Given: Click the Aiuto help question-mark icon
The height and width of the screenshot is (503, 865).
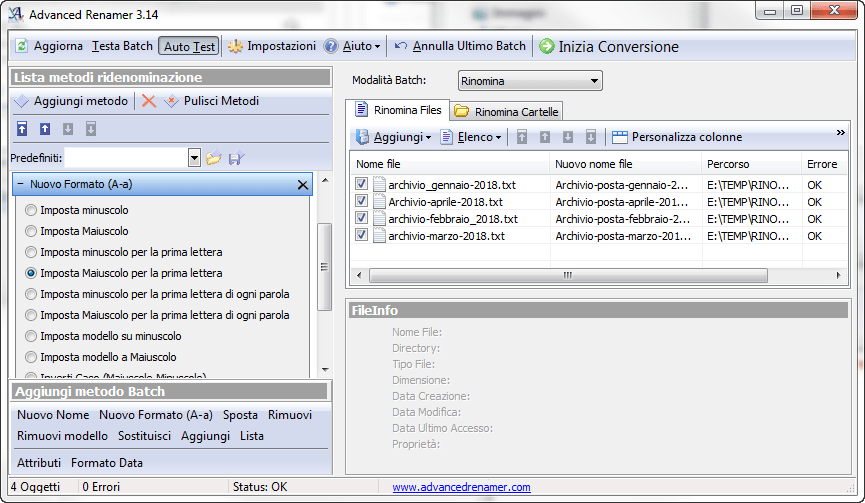Looking at the screenshot, I should coord(330,46).
